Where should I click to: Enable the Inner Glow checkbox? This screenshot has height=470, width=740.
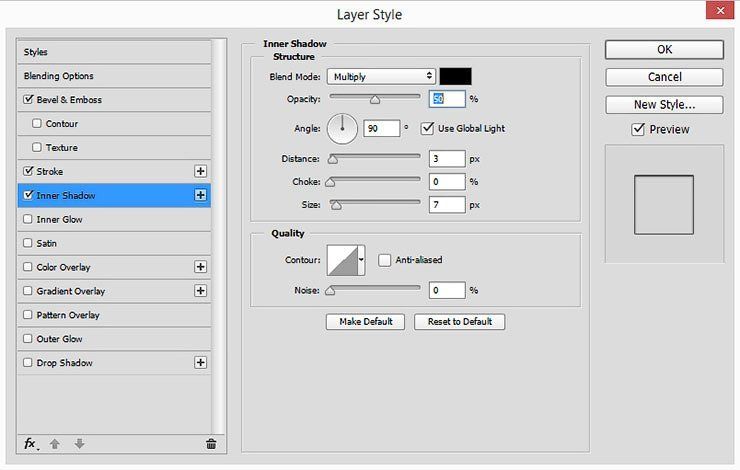tap(28, 219)
